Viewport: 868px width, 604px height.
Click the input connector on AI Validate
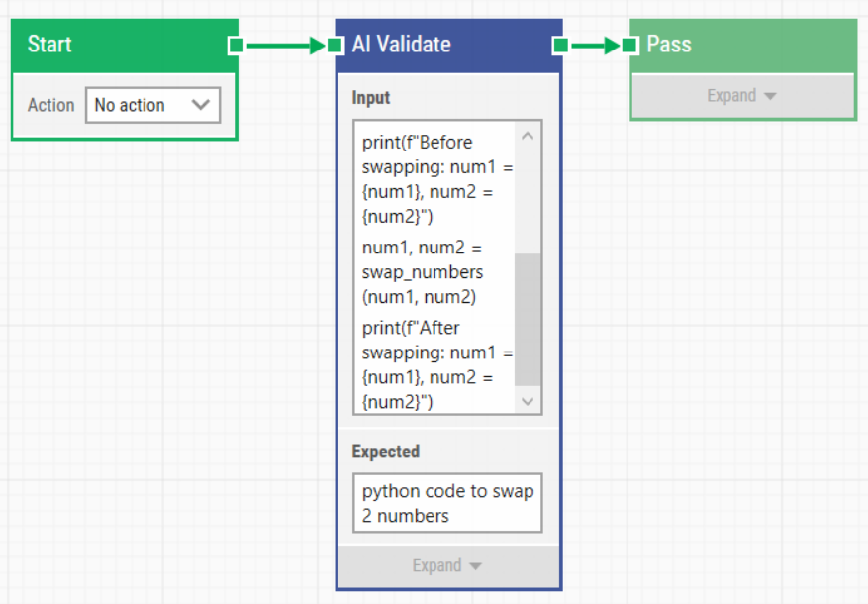(336, 45)
